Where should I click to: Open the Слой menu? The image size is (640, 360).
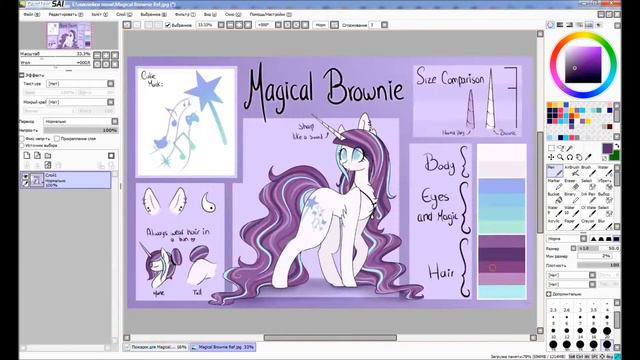point(124,14)
